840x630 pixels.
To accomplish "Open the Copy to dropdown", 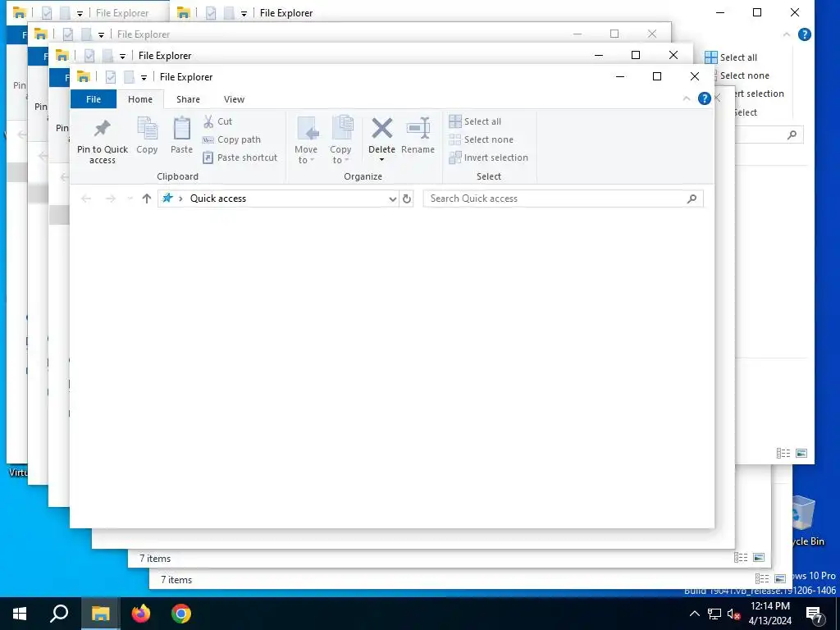I will (340, 139).
